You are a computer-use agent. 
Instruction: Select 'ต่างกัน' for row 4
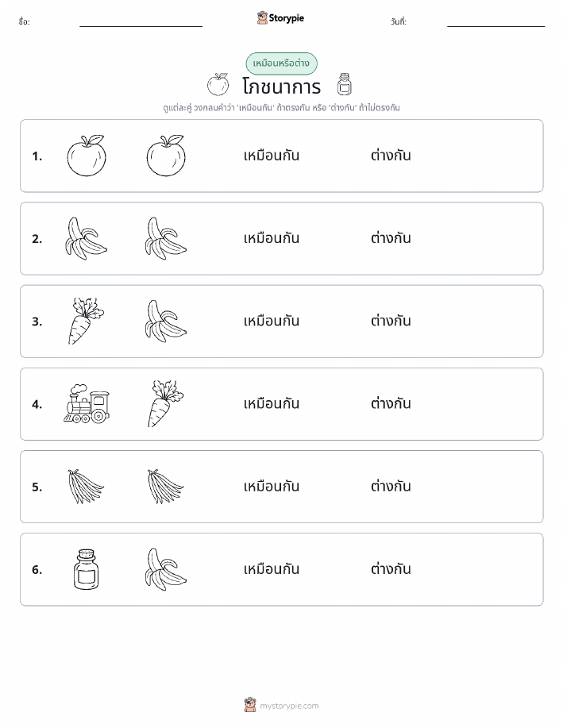(x=391, y=403)
